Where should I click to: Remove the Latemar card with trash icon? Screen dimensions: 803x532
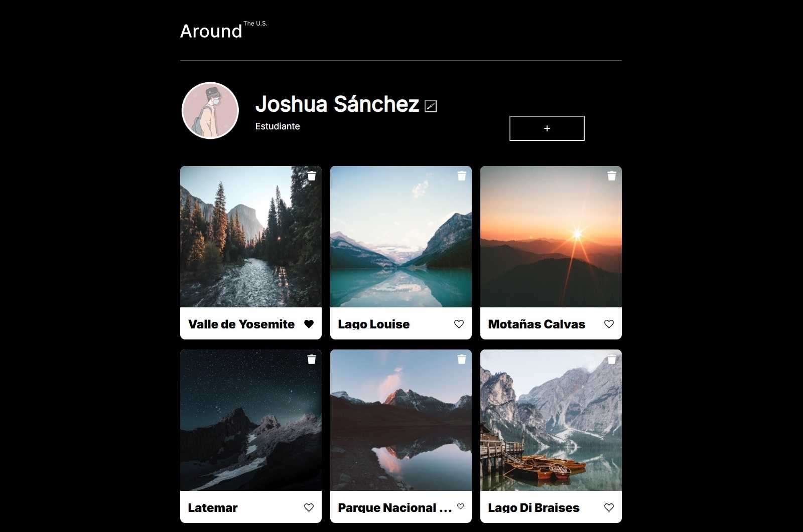312,359
